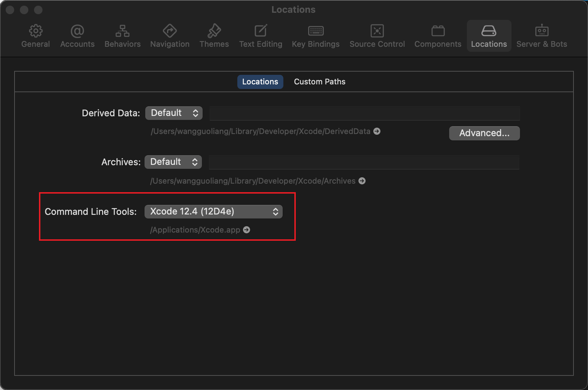Screen dimensions: 588x390
Task: Open the Behaviors preferences pane
Action: point(123,35)
